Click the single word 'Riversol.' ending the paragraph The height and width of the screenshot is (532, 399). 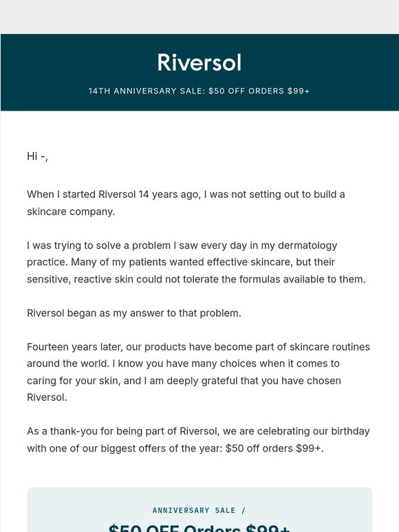[47, 397]
